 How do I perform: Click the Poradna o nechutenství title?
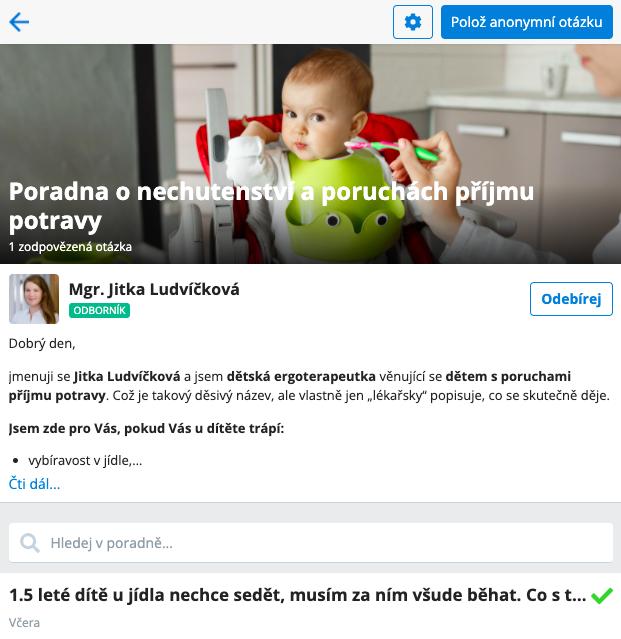click(271, 207)
